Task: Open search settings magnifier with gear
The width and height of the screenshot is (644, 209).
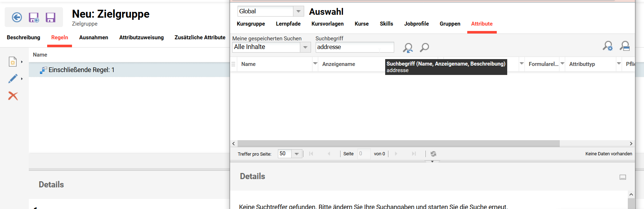Action: click(608, 46)
